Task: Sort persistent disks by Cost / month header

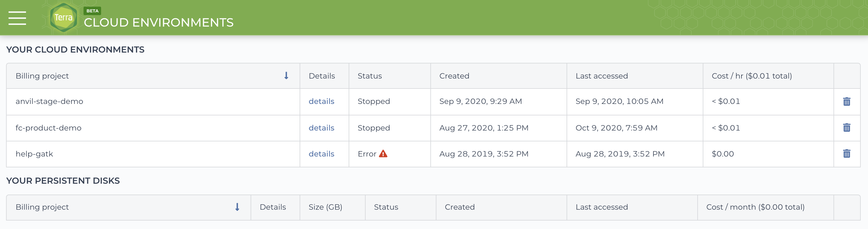Action: pos(755,207)
